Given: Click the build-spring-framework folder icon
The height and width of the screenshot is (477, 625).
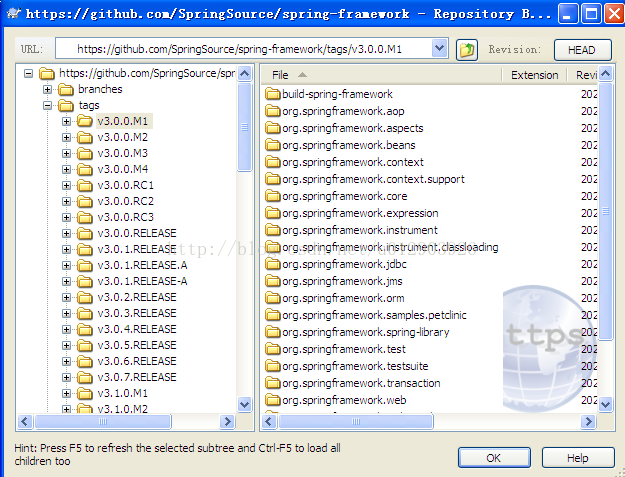Looking at the screenshot, I should 273,94.
